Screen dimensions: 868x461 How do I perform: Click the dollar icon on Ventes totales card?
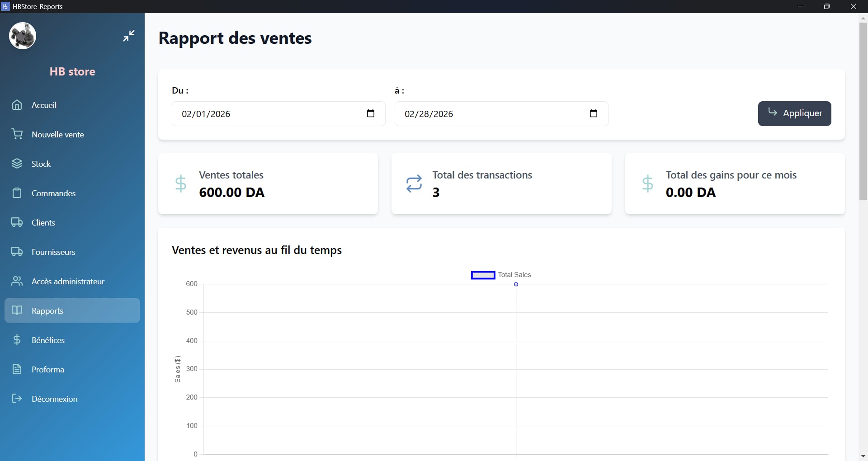(x=181, y=183)
